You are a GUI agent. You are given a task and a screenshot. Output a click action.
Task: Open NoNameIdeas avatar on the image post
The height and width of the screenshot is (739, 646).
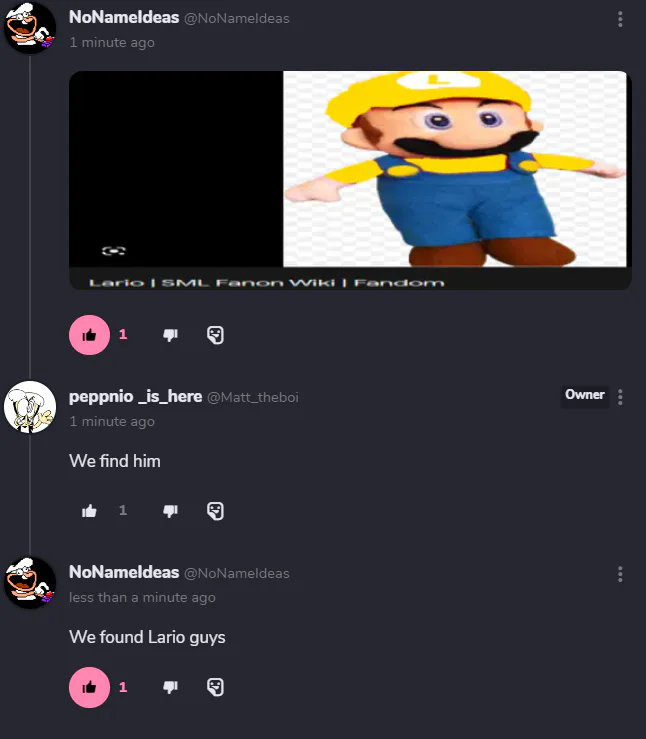(x=30, y=27)
